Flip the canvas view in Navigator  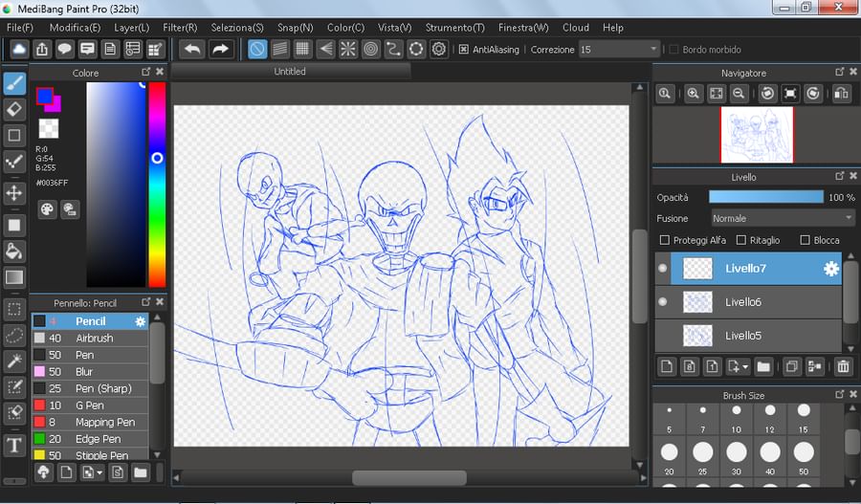click(x=841, y=94)
